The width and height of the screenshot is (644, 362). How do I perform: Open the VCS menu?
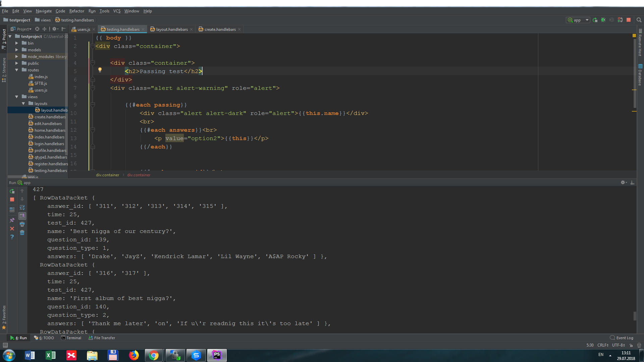pyautogui.click(x=117, y=11)
